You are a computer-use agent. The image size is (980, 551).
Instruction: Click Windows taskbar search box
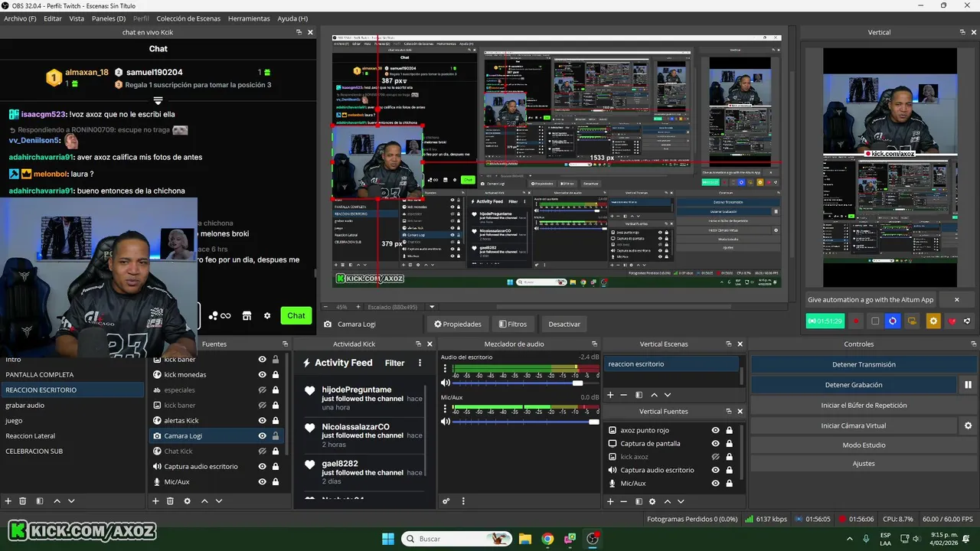pos(456,539)
